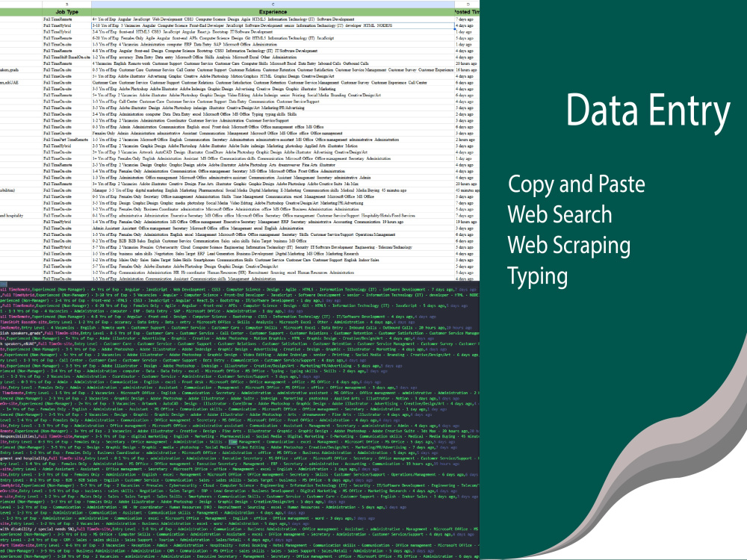Click the 'Data Entry' title text
Screen dimensions: 747x560
coord(648,111)
